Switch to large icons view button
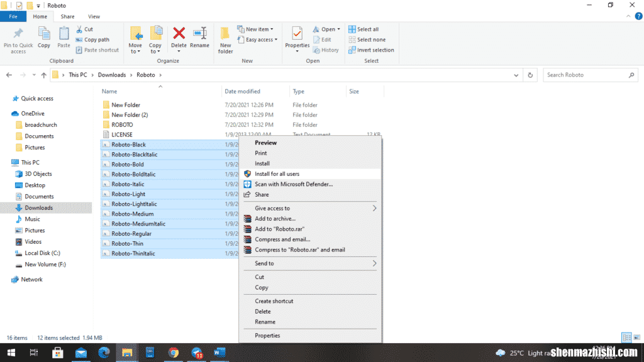 pos(636,337)
